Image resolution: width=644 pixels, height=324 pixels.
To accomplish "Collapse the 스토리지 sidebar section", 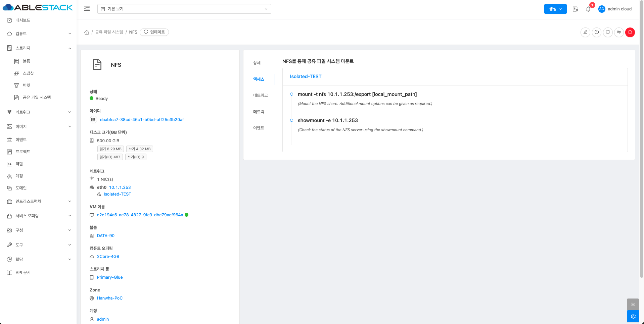I will (x=38, y=48).
